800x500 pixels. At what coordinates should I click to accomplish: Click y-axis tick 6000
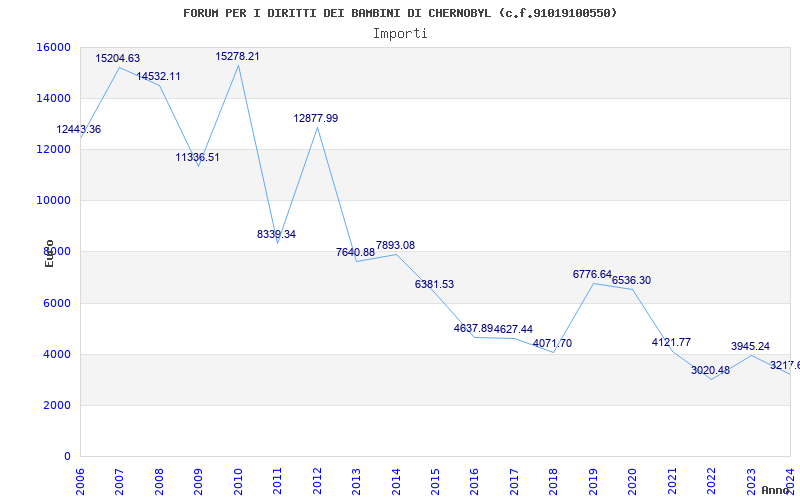pyautogui.click(x=56, y=304)
